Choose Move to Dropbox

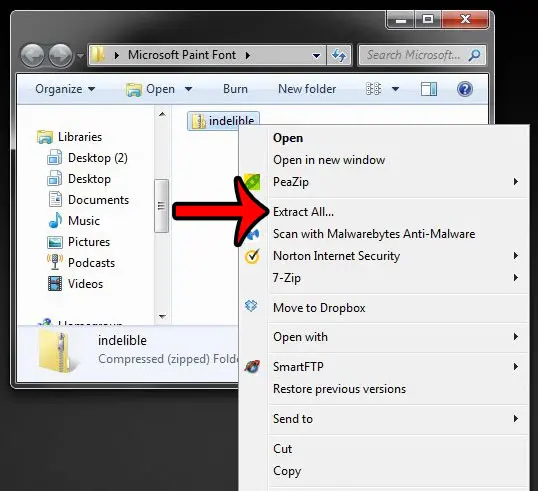pos(398,308)
